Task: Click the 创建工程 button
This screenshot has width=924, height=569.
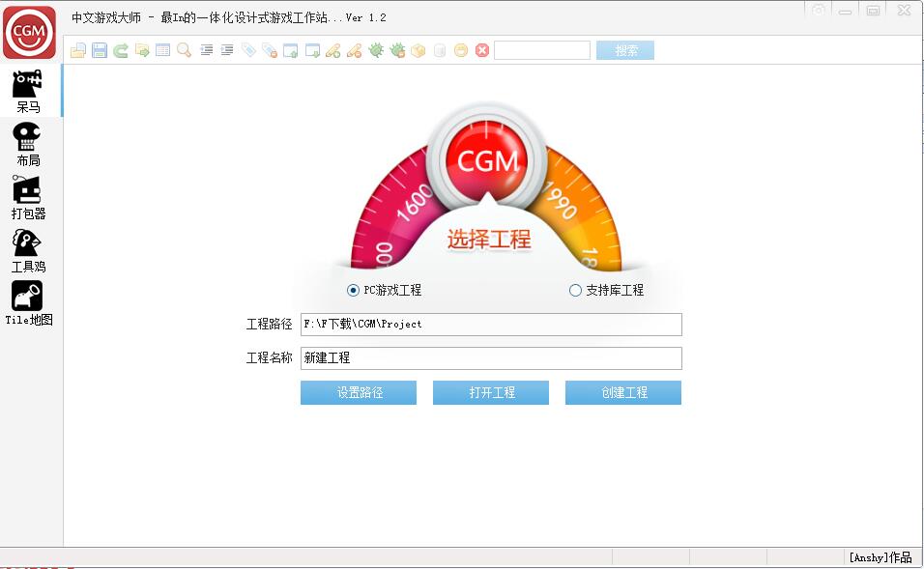Action: (623, 392)
